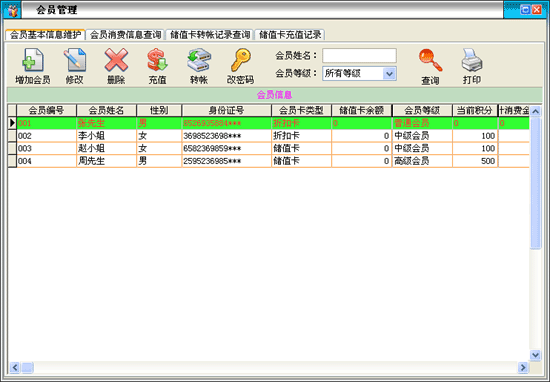Open the 充值 recharge tool
550x382 pixels.
(x=157, y=60)
